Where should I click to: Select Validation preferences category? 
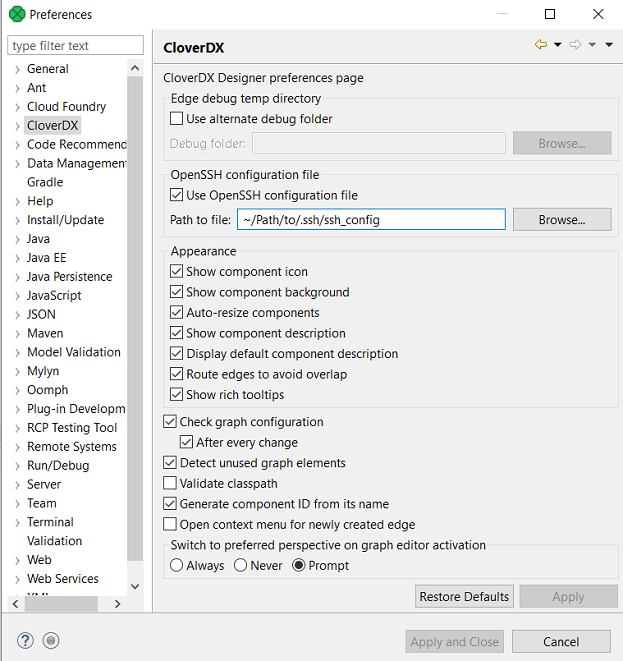(54, 541)
